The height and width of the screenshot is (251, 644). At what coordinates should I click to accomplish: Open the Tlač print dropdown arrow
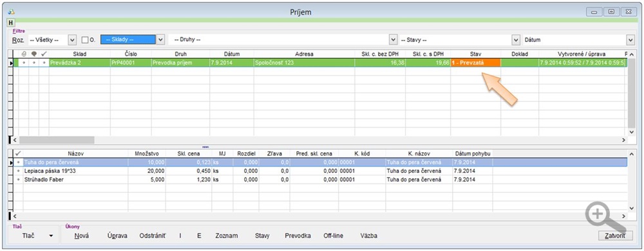tap(51, 236)
